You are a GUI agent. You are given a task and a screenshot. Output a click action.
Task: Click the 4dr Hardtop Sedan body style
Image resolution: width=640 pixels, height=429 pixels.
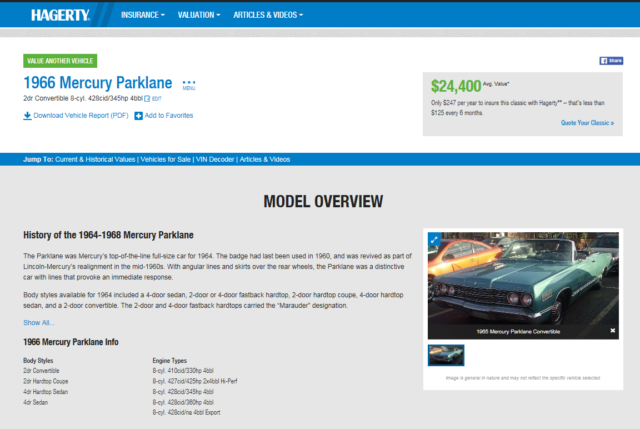[46, 392]
